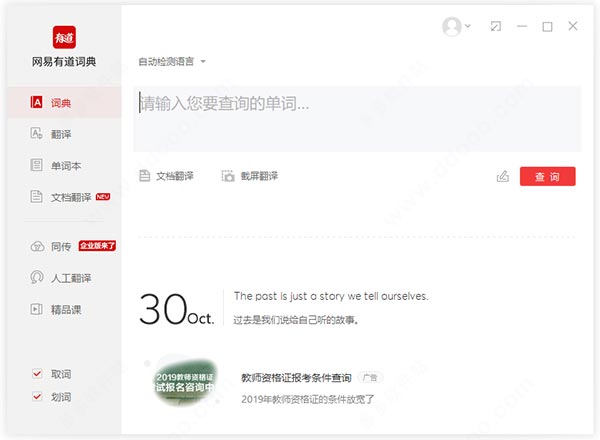Screen dimensions: 600x440
Task: Toggle the 取词 checkbox
Action: pos(37,374)
